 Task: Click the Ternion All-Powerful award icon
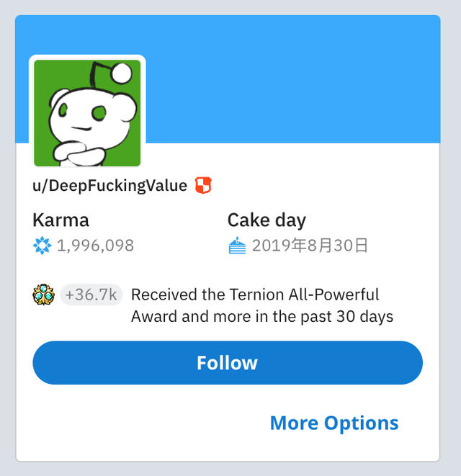[x=43, y=295]
